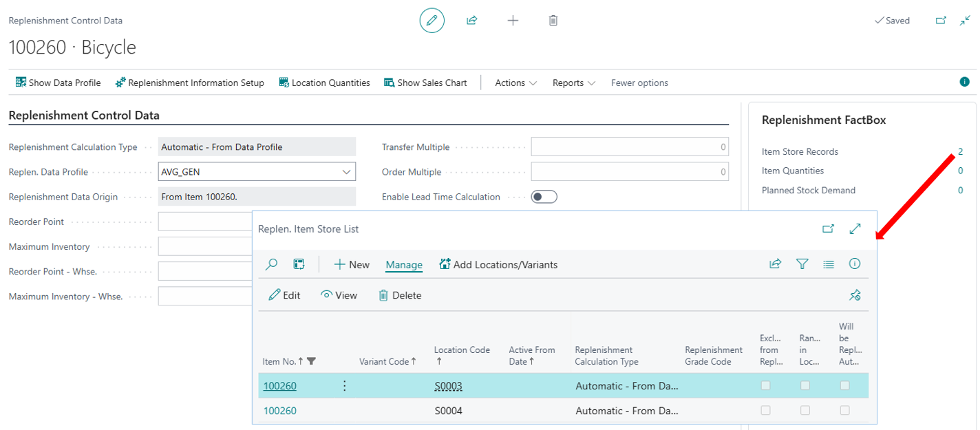Expand the Reports menu

[x=573, y=83]
